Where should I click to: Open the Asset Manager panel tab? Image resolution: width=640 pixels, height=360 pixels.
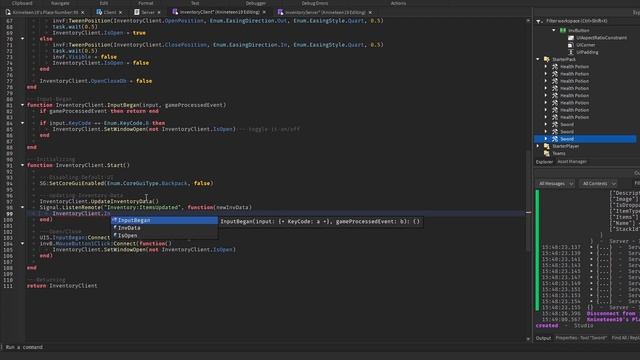coord(572,162)
